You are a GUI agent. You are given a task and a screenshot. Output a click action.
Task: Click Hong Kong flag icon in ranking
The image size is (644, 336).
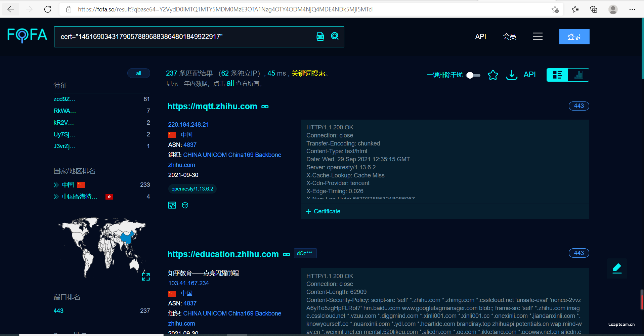[109, 197]
